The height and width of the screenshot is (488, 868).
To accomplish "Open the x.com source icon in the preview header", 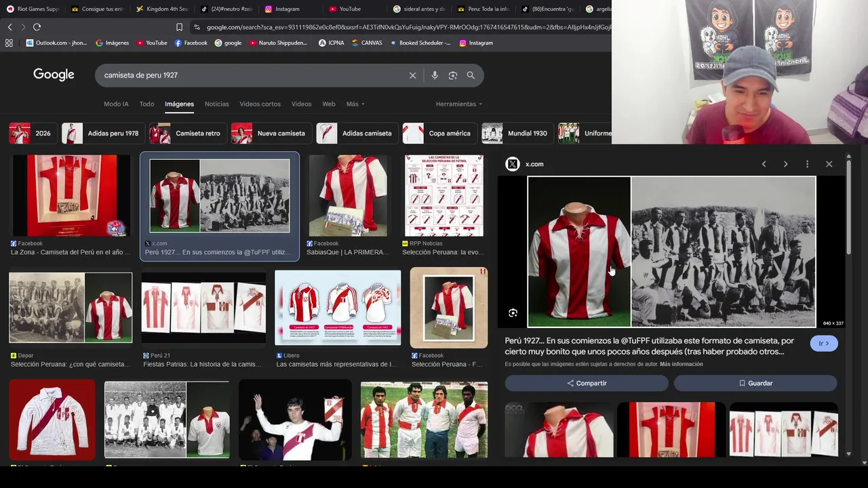I will point(513,164).
